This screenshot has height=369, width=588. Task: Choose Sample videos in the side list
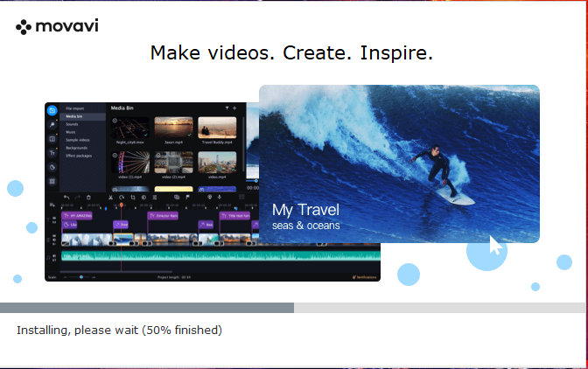[x=79, y=140]
